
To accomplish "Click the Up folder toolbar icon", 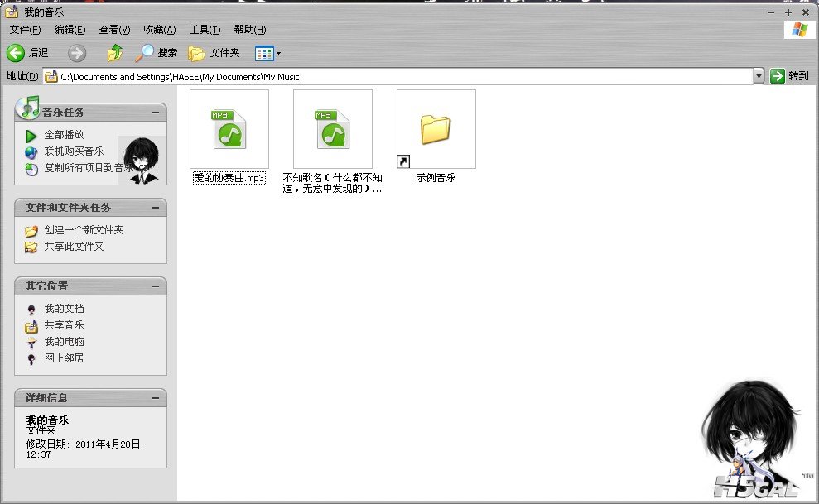I will pyautogui.click(x=115, y=53).
